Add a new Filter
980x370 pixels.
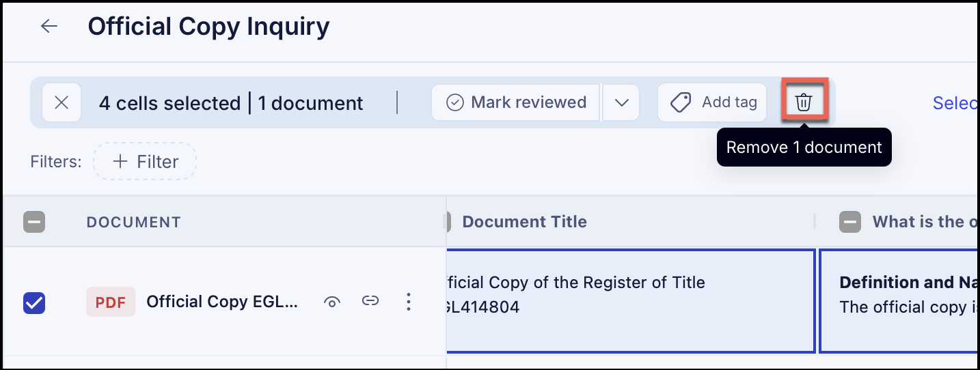click(145, 162)
